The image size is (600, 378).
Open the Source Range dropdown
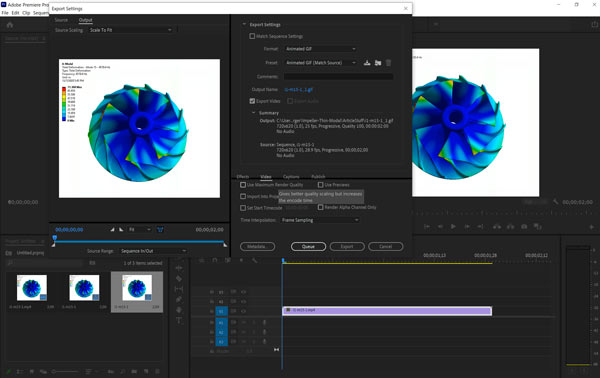[153, 251]
